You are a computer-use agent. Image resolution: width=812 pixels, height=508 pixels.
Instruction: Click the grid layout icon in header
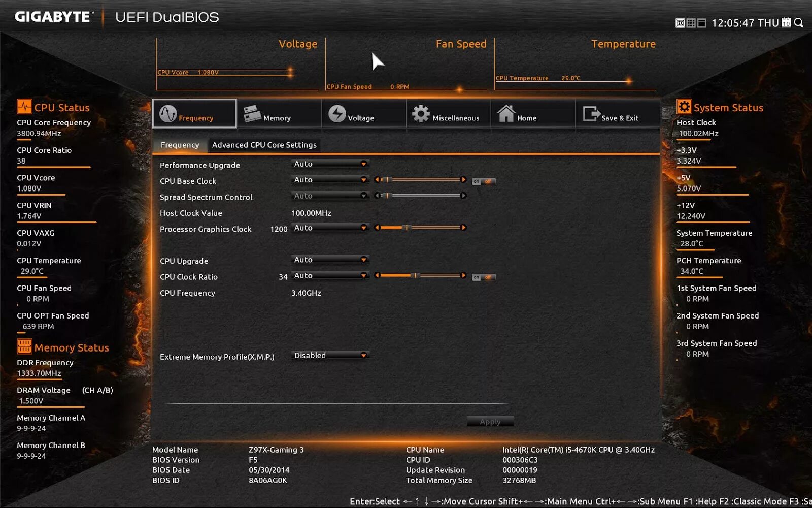pyautogui.click(x=691, y=23)
